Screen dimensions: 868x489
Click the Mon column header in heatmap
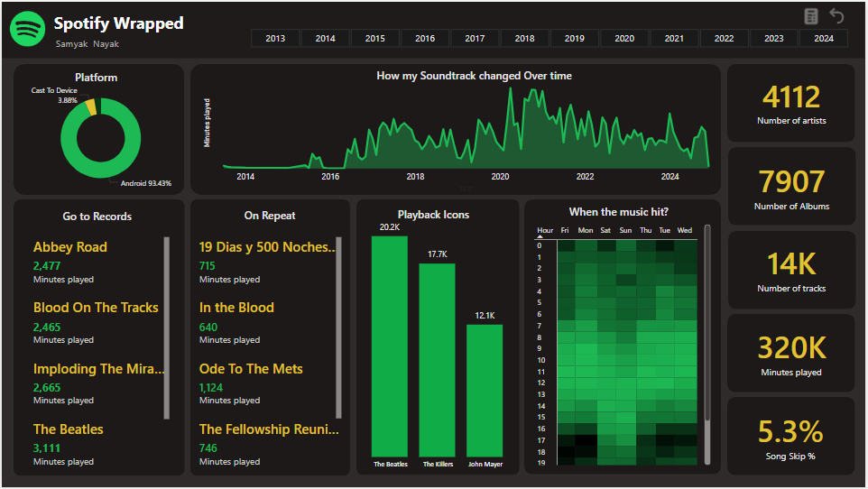point(585,230)
